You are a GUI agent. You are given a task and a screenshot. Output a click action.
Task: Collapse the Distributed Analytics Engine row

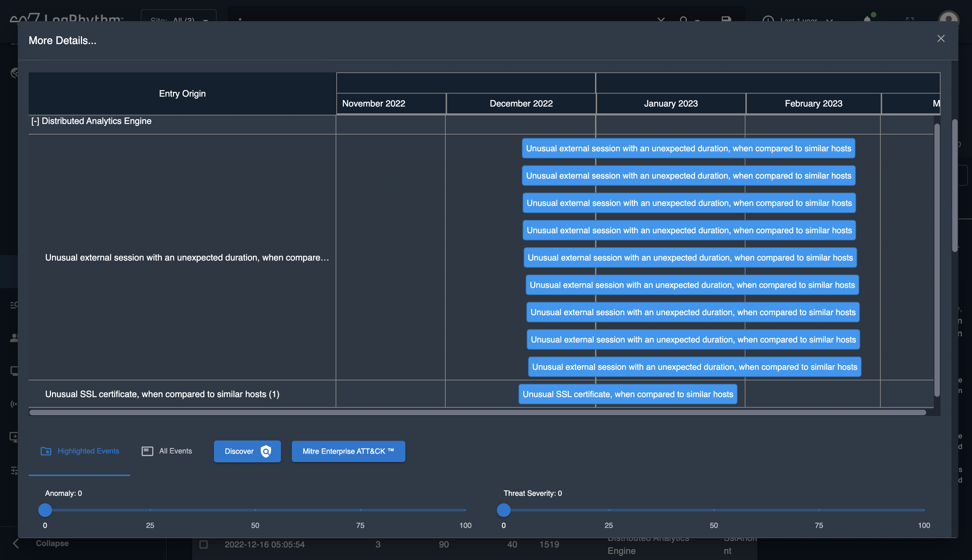point(35,121)
